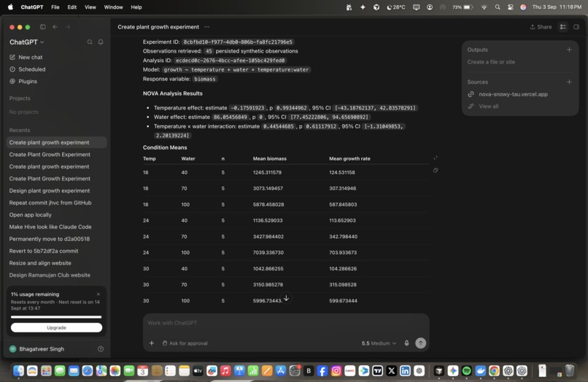Add a new source with plus
Viewport: 588px width, 382px height.
(x=569, y=82)
